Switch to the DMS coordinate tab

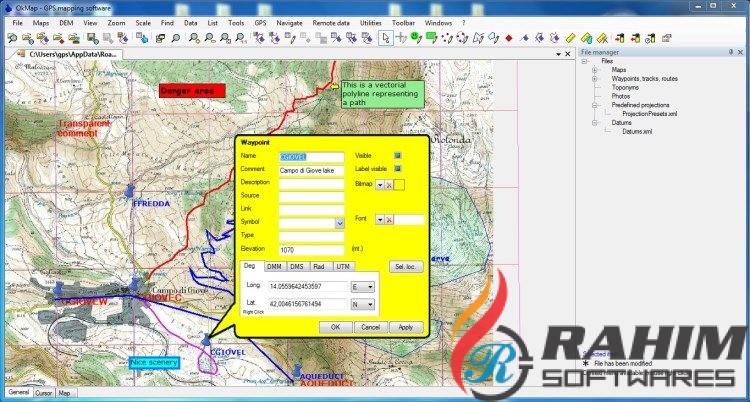[297, 267]
